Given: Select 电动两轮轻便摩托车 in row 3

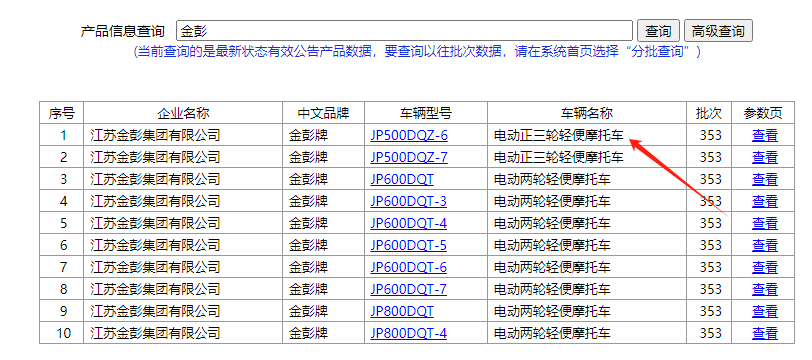Looking at the screenshot, I should pyautogui.click(x=553, y=179).
